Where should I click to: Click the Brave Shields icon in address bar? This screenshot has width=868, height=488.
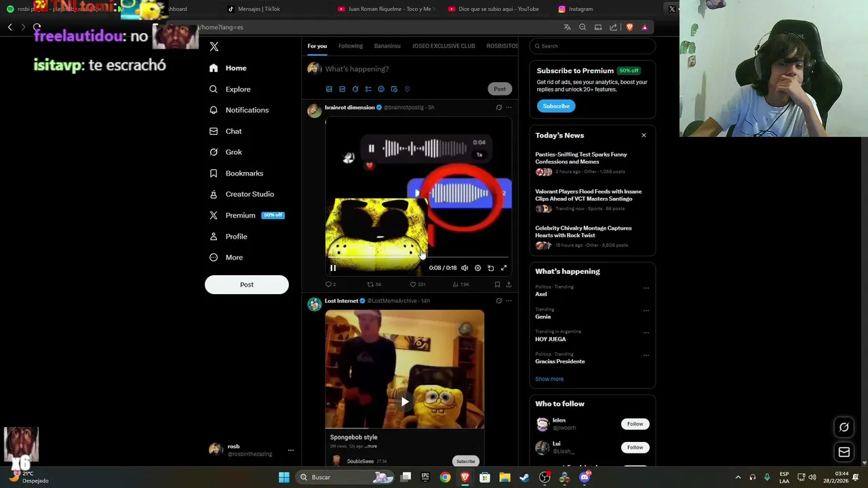coord(629,27)
